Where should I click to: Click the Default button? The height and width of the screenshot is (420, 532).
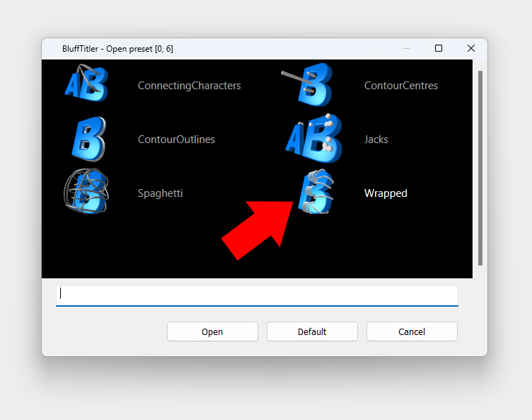(x=312, y=331)
